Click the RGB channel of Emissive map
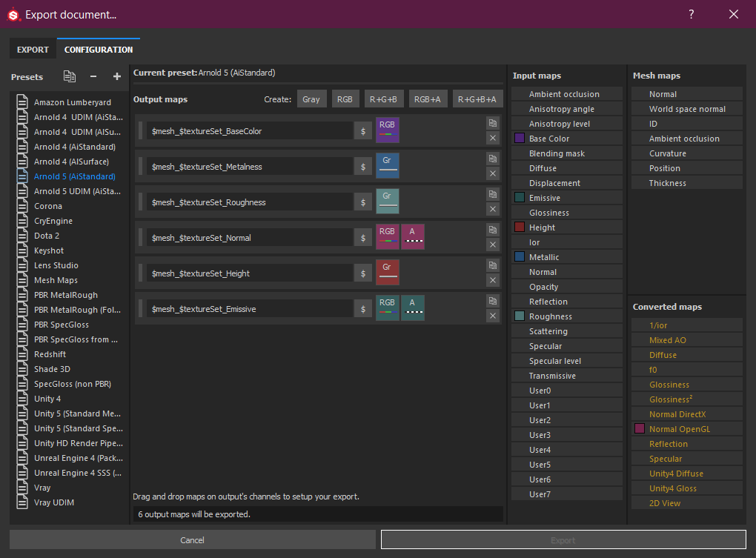 click(x=387, y=308)
